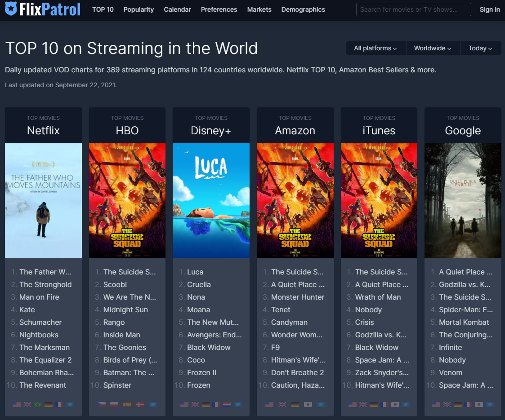This screenshot has width=505, height=420.
Task: Select the Japan flag under Google
Action: [479, 405]
